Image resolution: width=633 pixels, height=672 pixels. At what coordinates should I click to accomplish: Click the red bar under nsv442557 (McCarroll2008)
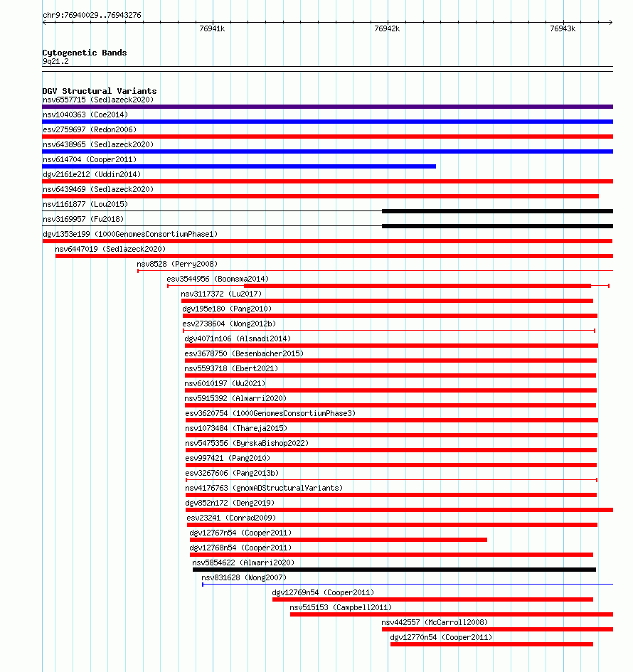coord(498,629)
